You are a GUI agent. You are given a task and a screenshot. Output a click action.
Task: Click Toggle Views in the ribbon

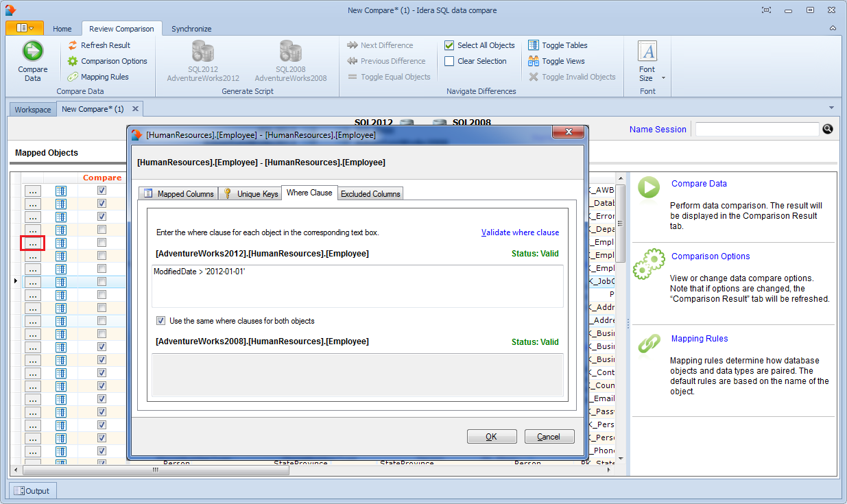pos(556,61)
